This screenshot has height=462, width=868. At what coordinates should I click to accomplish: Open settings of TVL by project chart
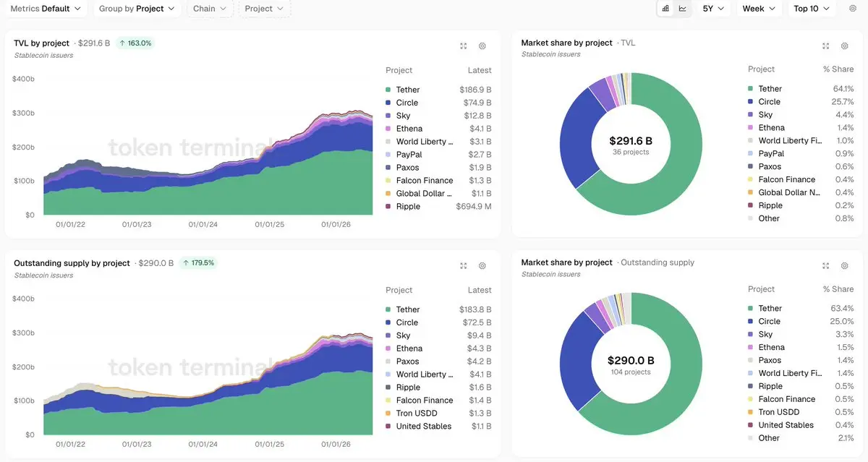482,46
